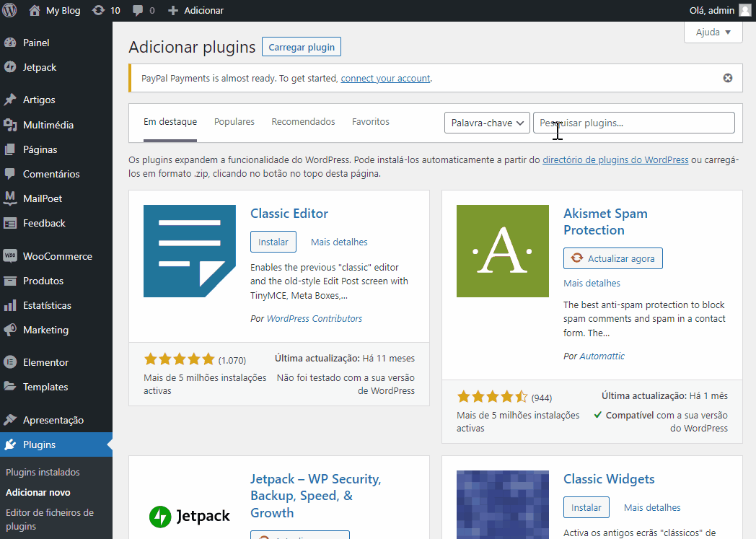756x539 pixels.
Task: Click the Templates folder icon
Action: click(x=10, y=387)
